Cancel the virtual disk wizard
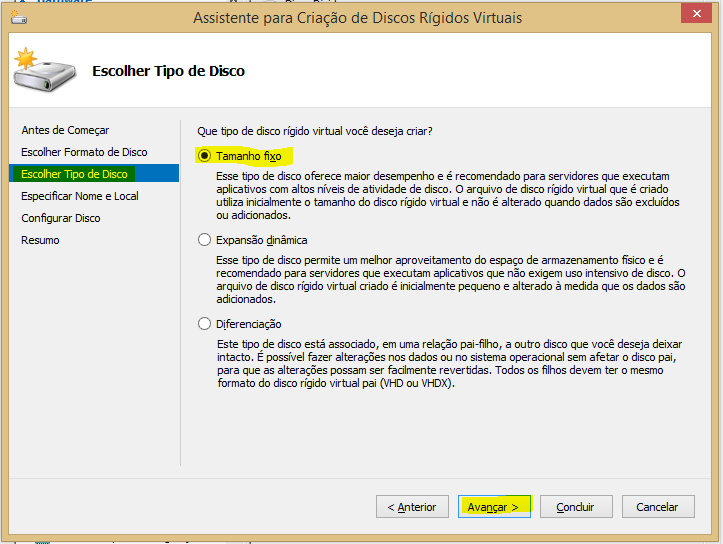723x544 pixels. pos(658,507)
